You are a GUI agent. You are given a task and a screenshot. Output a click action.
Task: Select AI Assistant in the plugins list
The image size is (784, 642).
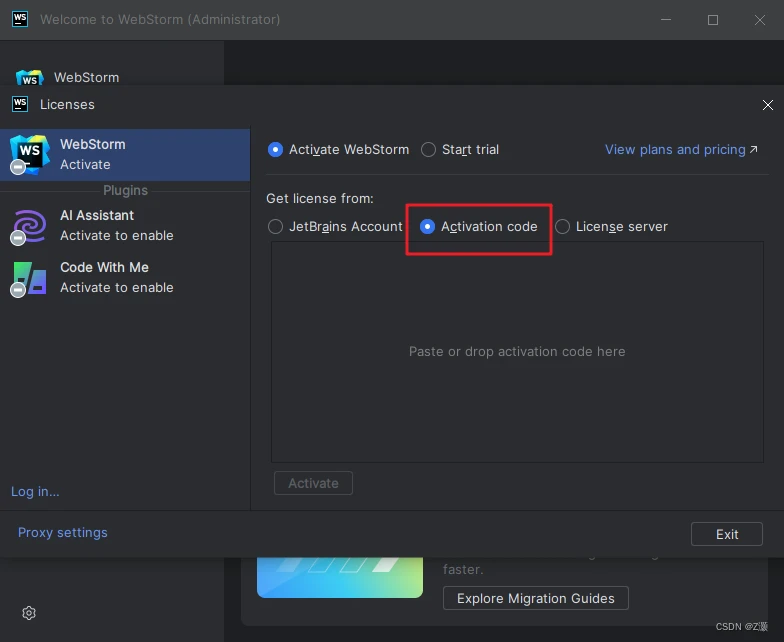tap(125, 225)
